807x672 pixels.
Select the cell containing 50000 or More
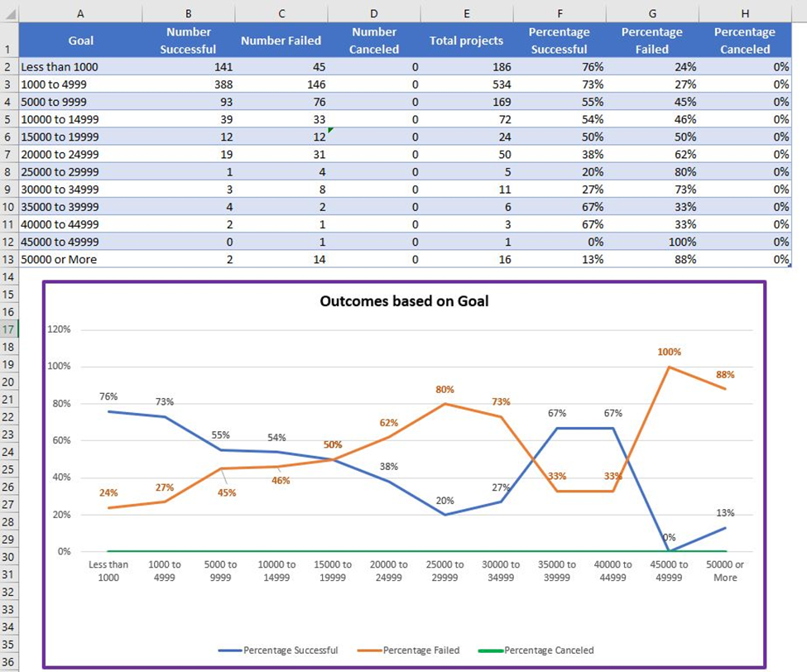click(x=80, y=259)
